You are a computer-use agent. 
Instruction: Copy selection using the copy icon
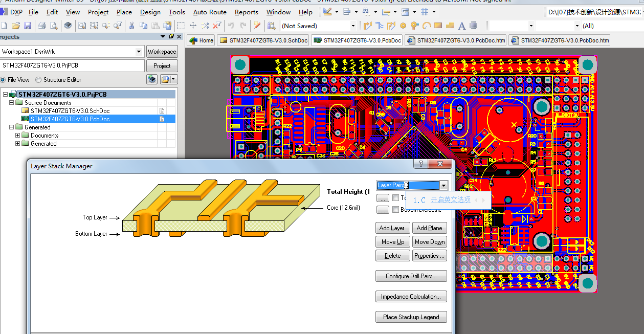[143, 26]
